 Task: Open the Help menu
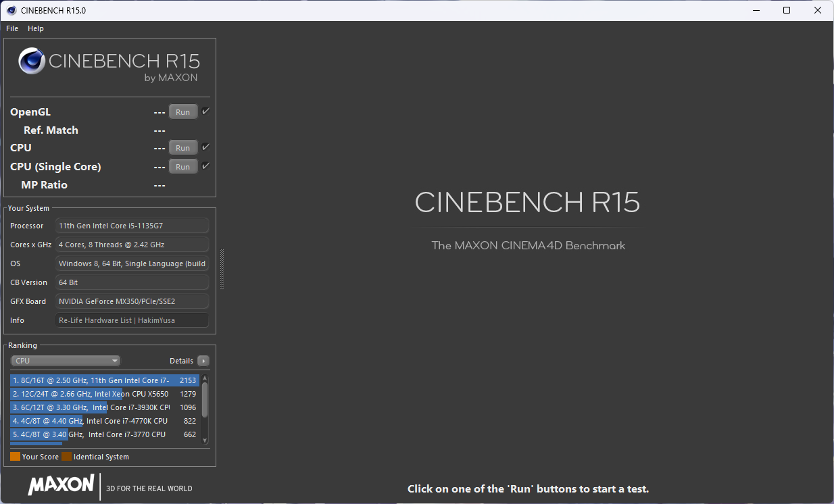tap(36, 28)
